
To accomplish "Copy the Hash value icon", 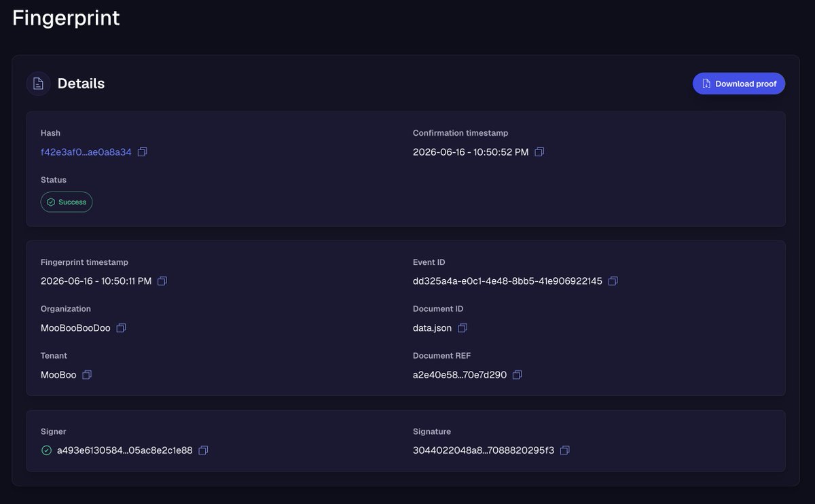I will point(142,152).
